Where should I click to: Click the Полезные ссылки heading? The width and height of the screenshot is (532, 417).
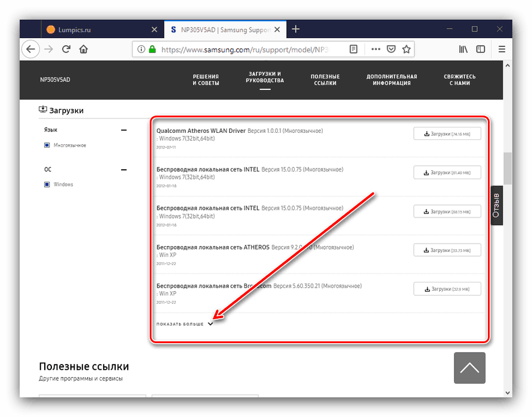tap(84, 366)
